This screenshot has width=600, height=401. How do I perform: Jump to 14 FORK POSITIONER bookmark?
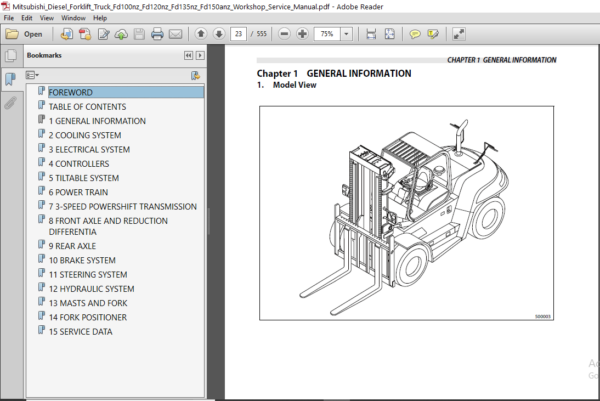tap(88, 317)
